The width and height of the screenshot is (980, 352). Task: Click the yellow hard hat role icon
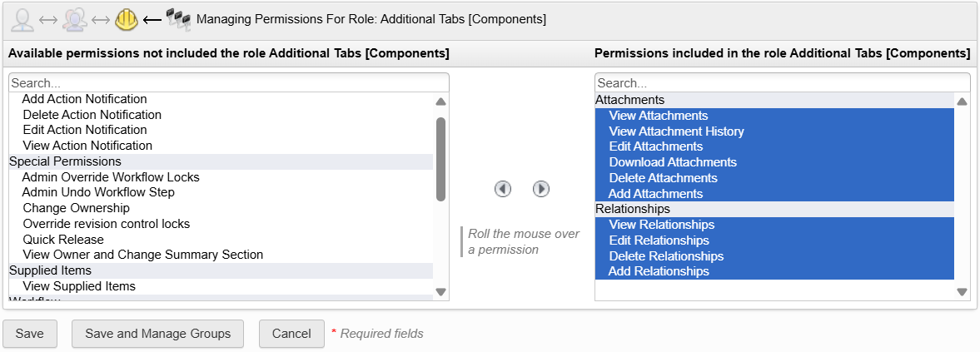126,19
